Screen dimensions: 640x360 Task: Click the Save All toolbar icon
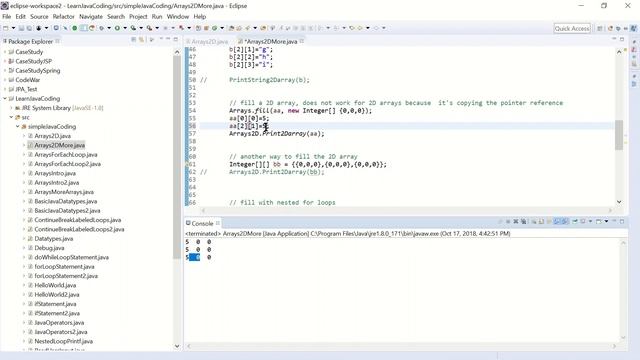tap(29, 28)
